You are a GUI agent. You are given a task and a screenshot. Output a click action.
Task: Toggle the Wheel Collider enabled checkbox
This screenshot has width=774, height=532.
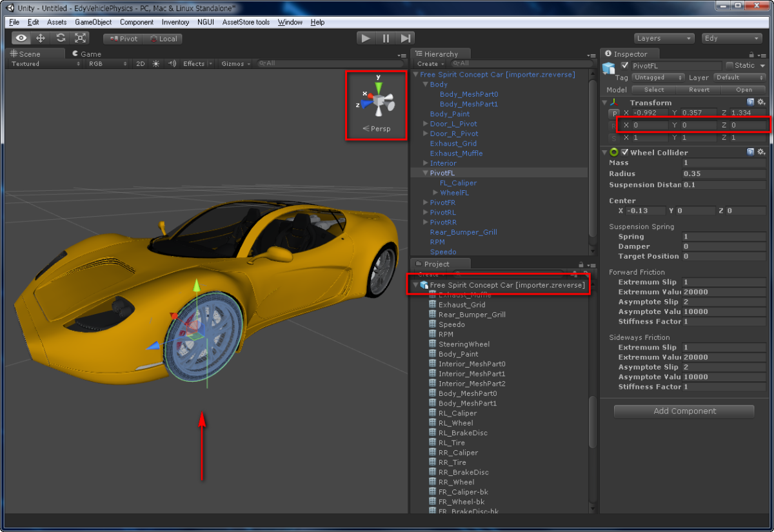[x=624, y=153]
